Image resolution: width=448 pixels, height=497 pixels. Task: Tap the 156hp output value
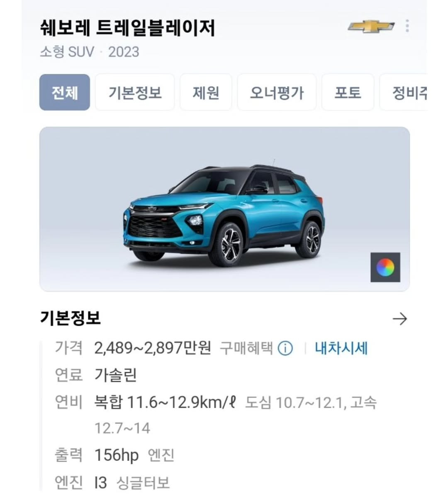[117, 456]
